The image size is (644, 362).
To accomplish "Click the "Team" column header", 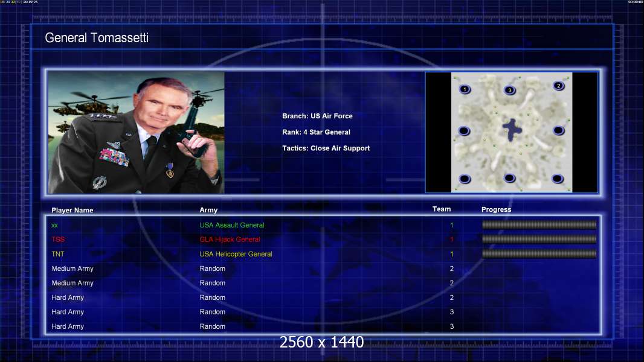I will (x=442, y=209).
